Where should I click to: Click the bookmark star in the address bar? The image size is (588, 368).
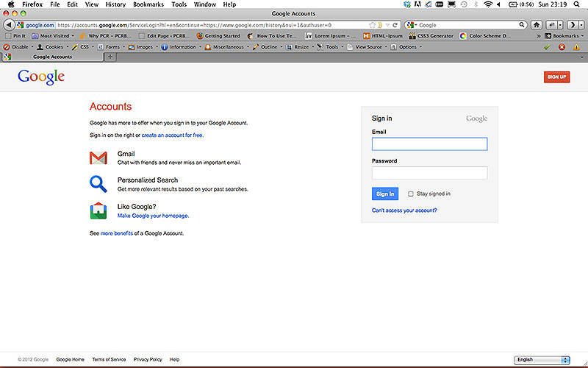pyautogui.click(x=372, y=25)
